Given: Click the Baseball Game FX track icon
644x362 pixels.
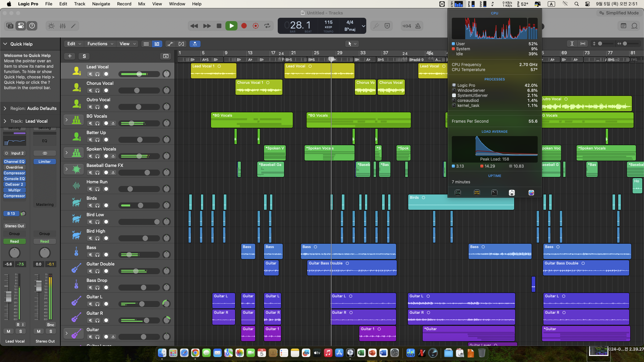Looking at the screenshot, I should coord(76,169).
